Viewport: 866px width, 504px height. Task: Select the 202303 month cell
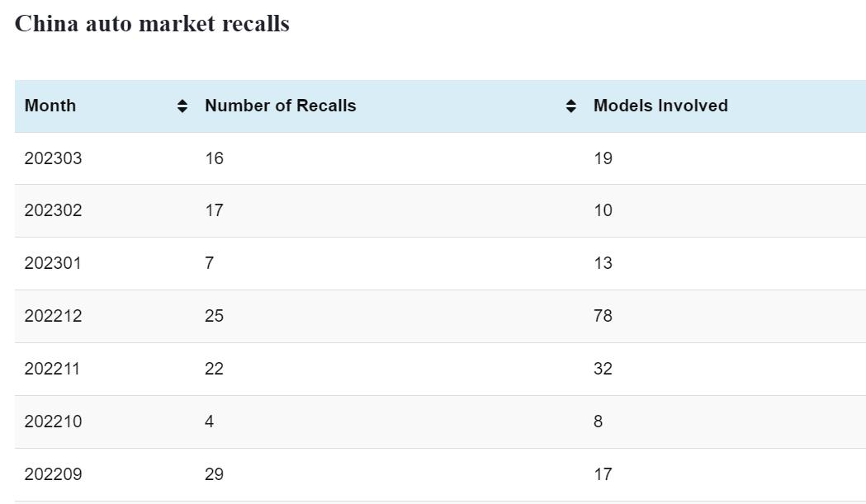click(54, 158)
